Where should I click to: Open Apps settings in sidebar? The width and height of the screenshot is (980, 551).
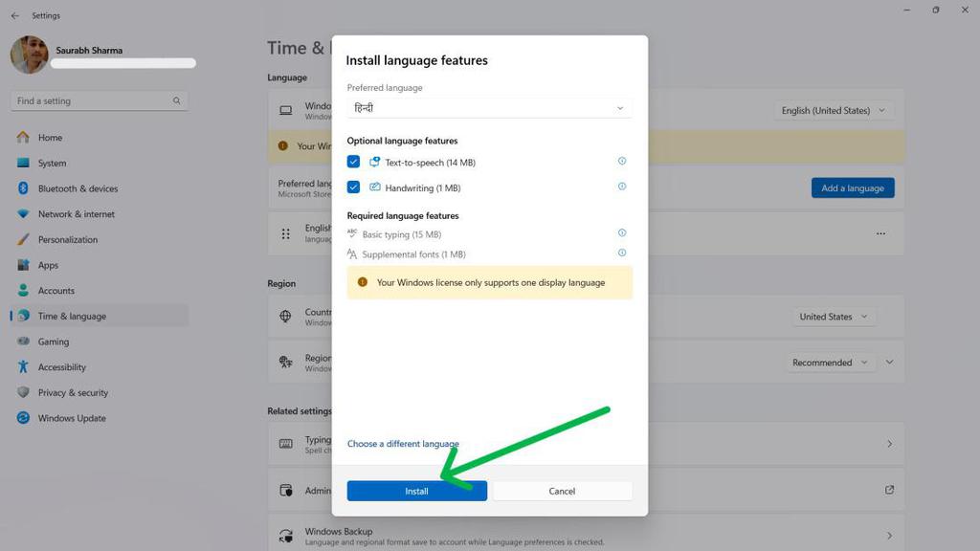tap(99, 265)
